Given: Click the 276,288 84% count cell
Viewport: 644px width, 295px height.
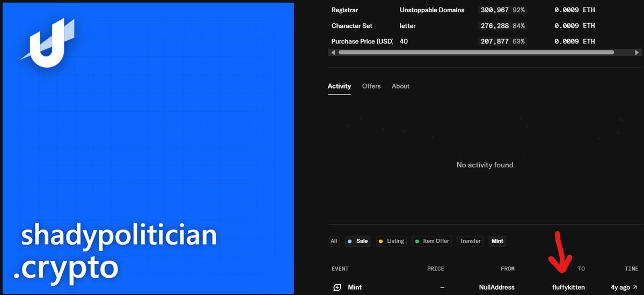Looking at the screenshot, I should click(x=502, y=26).
